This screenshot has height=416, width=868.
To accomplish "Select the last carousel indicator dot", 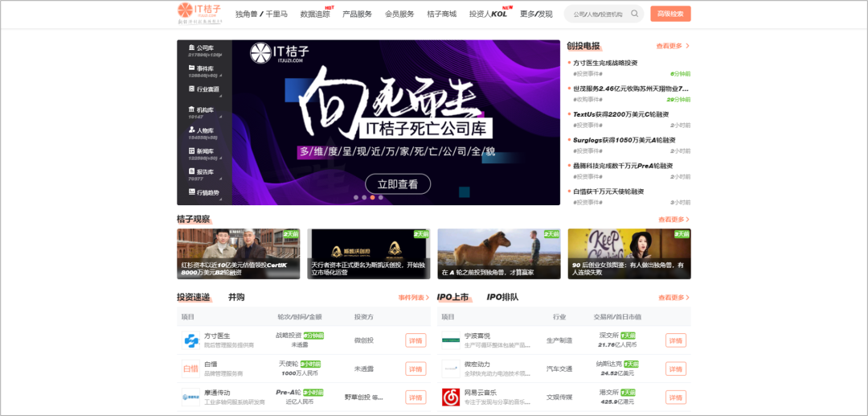I will pyautogui.click(x=381, y=197).
